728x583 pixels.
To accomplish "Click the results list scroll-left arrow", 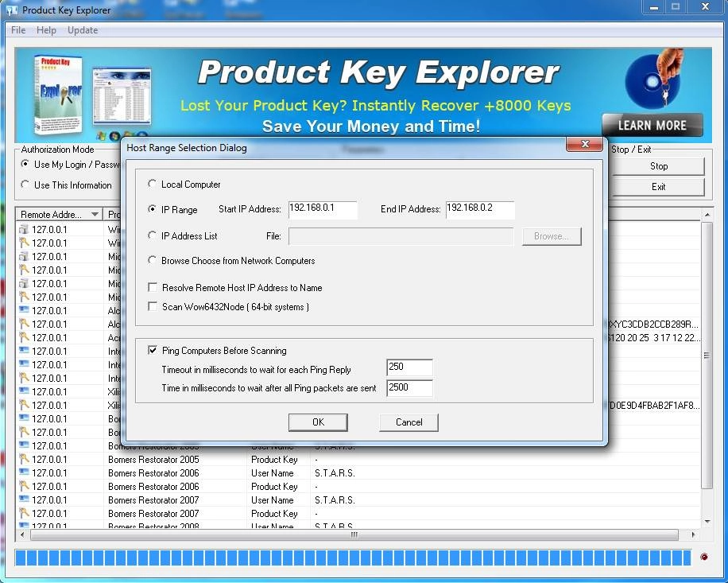I will tap(22, 535).
